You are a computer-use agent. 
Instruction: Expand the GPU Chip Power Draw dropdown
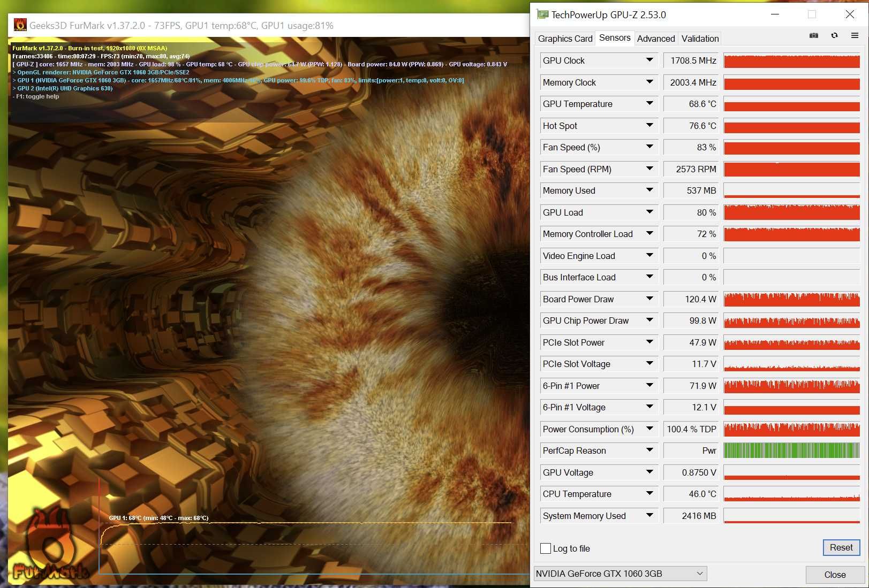[649, 320]
